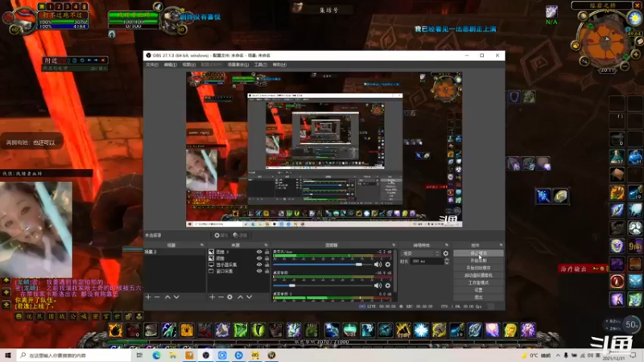644x362 pixels.
Task: Open the 编辑(E) menu in OBS
Action: (170, 64)
